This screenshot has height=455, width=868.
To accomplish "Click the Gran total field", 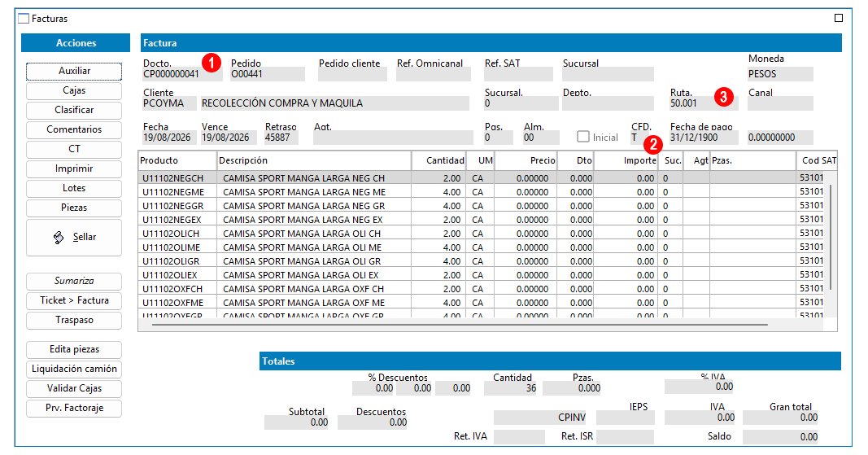I will click(x=780, y=418).
